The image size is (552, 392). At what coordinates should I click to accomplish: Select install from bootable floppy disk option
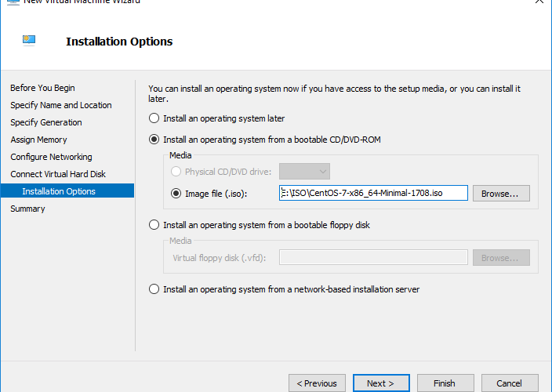pos(154,225)
